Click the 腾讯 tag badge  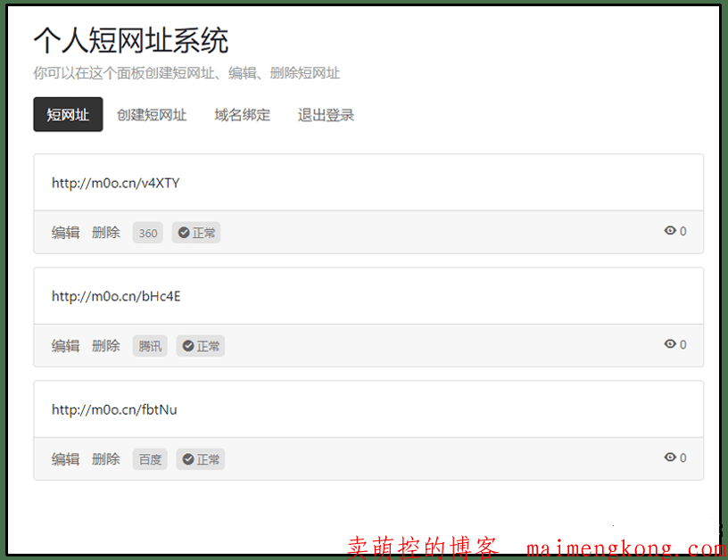(150, 346)
